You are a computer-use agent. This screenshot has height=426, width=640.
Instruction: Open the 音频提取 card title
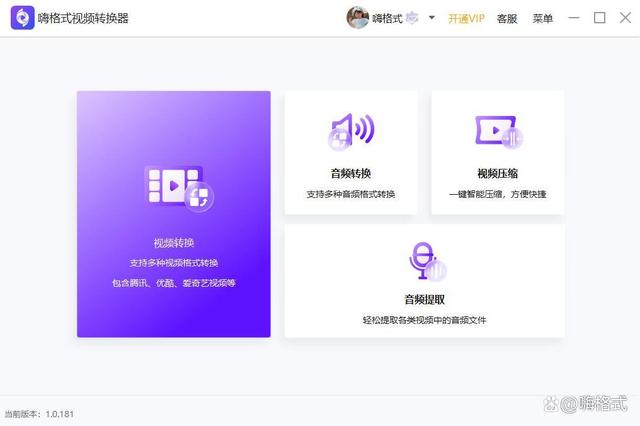click(424, 300)
